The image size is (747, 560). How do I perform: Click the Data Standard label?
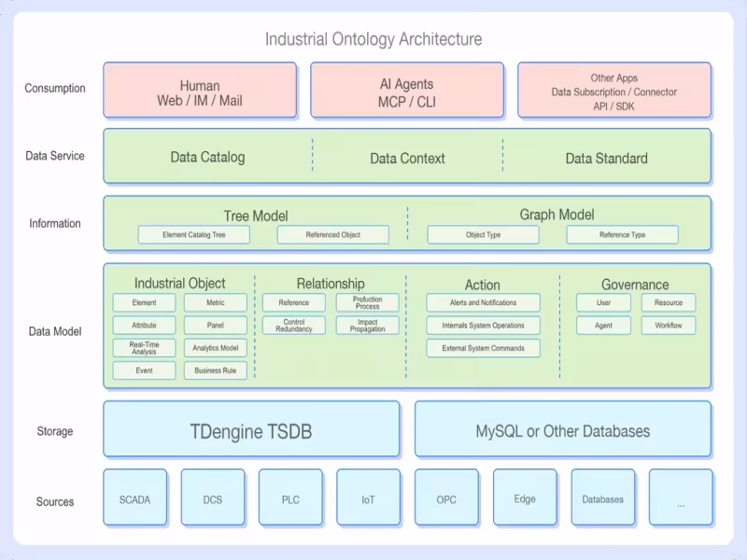(606, 158)
